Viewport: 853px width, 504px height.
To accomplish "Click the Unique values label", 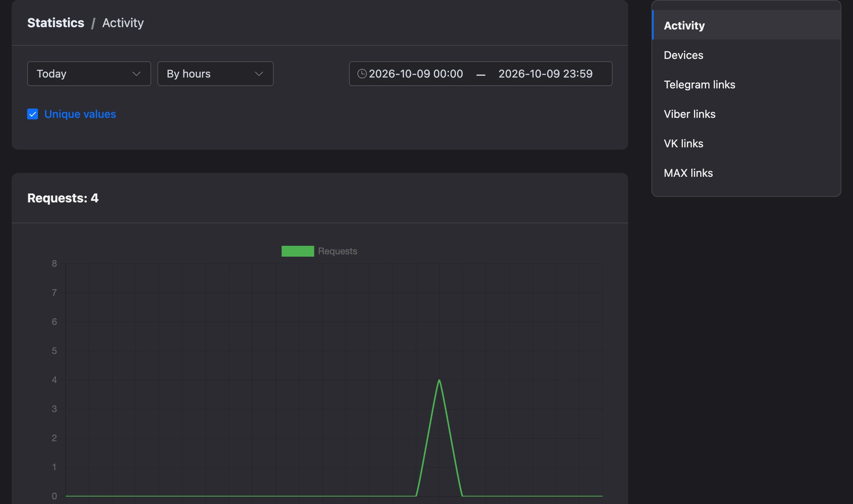I will click(x=80, y=114).
